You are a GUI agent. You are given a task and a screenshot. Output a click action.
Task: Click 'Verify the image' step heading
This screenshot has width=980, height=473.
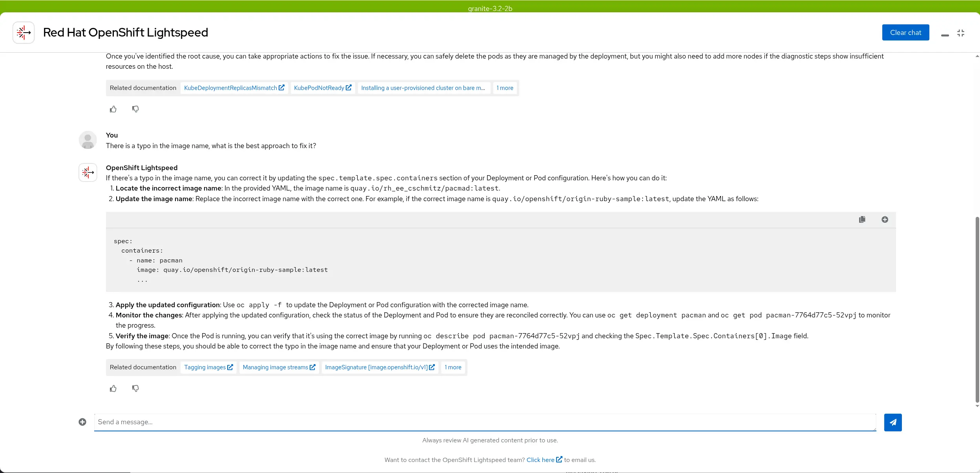click(142, 336)
